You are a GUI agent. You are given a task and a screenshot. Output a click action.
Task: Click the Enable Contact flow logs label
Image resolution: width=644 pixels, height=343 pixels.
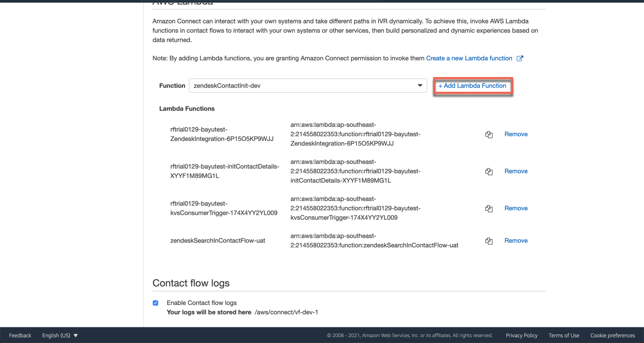(201, 303)
